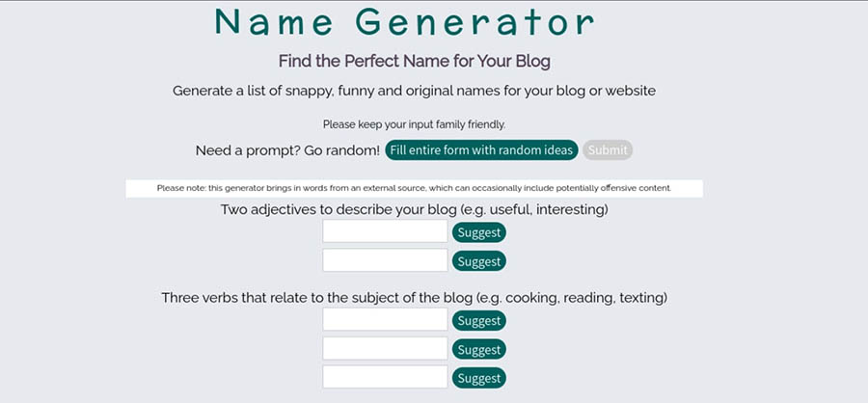Click 'Fill entire form with random ideas' button

click(482, 149)
